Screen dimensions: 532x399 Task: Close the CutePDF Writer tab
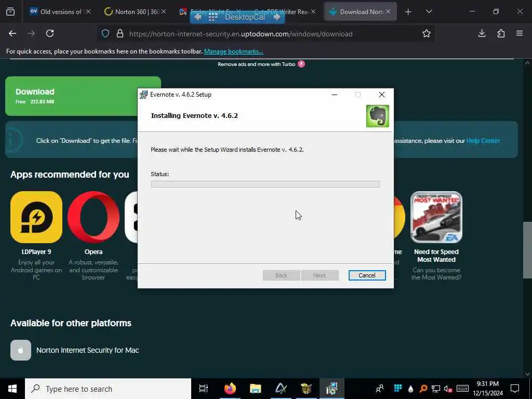point(313,11)
